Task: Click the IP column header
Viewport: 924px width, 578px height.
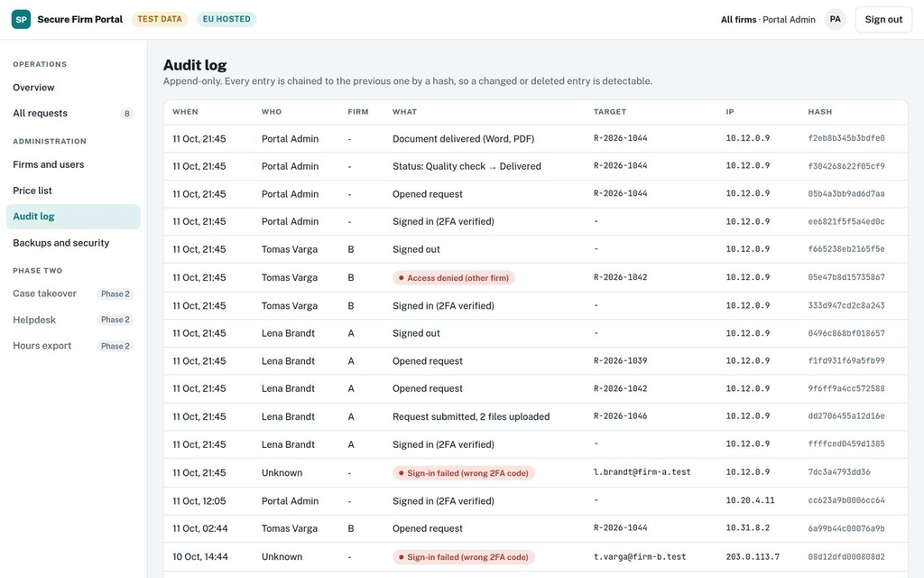Action: (729, 111)
